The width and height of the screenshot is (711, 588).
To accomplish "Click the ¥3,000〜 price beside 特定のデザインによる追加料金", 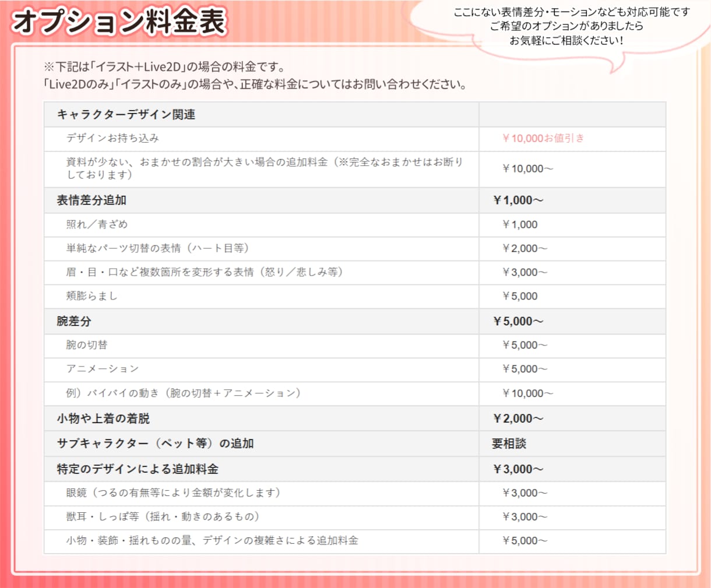I will 518,469.
